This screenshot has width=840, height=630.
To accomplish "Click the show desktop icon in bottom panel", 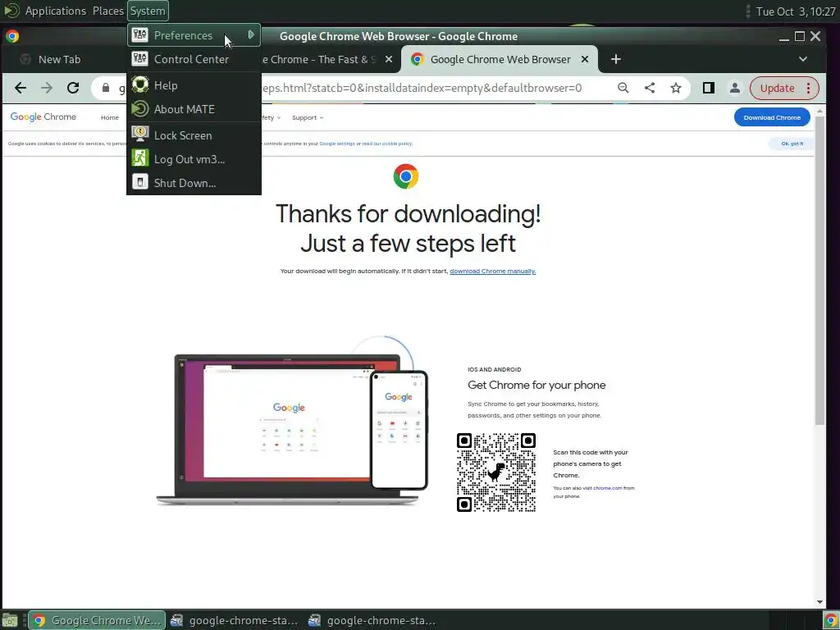I will [x=10, y=620].
